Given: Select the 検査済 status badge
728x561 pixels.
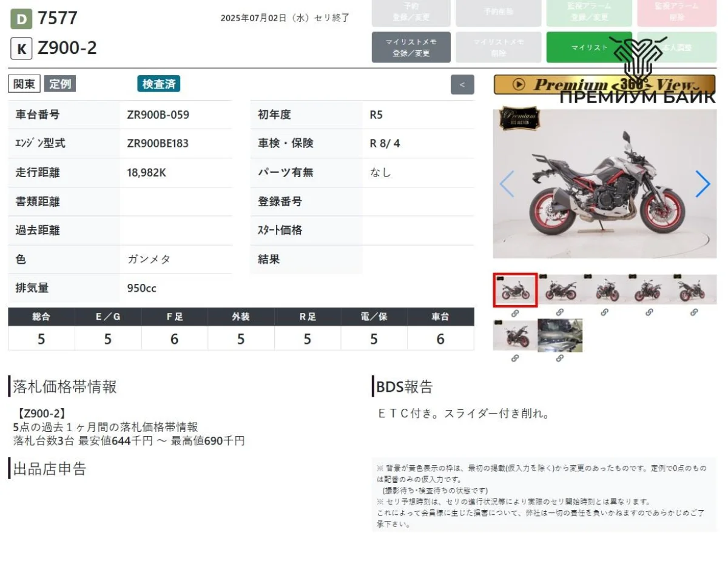Looking at the screenshot, I should [159, 84].
